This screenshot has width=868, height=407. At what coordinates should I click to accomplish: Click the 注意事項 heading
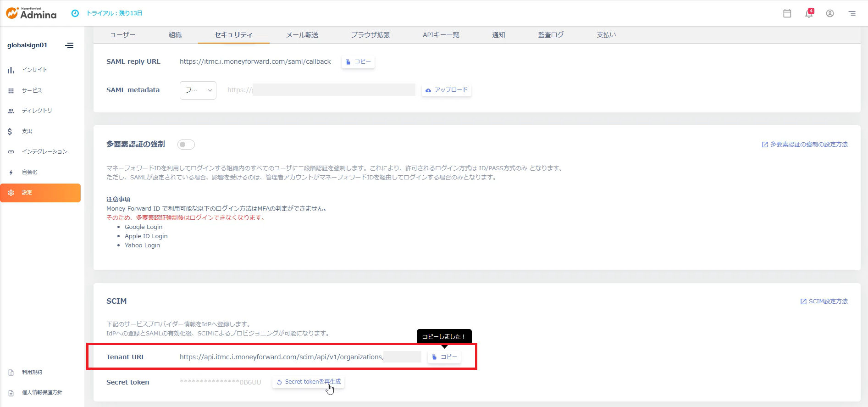[x=118, y=200]
